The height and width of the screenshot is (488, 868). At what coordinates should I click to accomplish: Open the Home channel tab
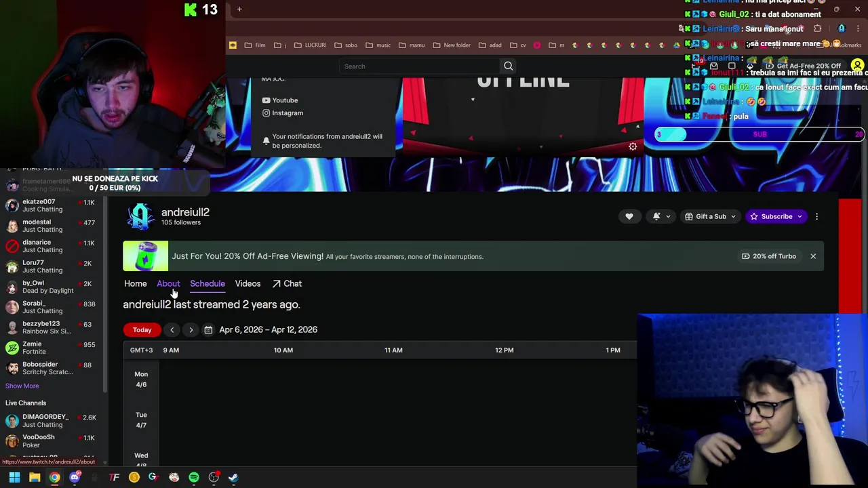(x=135, y=283)
